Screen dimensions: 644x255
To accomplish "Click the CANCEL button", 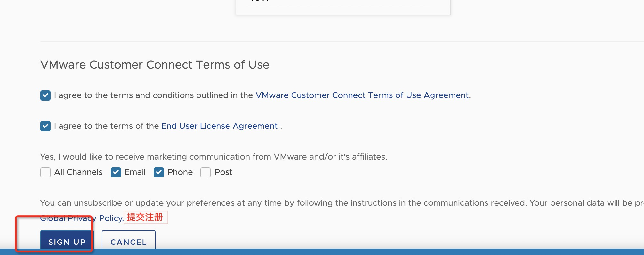I will [x=129, y=240].
